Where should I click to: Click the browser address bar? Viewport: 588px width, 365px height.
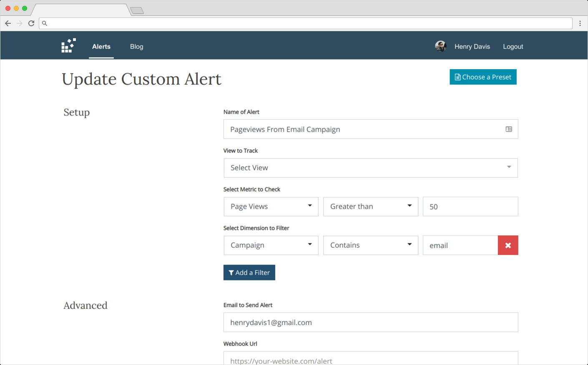tap(306, 23)
